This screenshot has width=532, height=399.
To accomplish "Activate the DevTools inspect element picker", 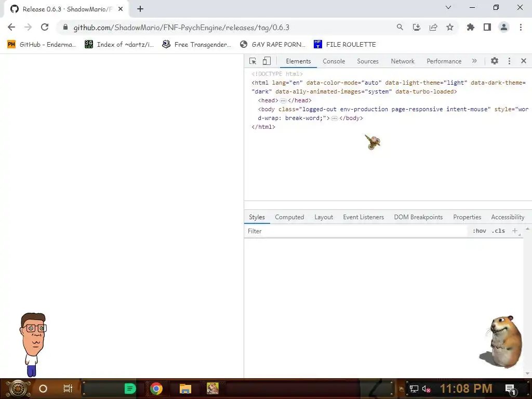I will [253, 61].
